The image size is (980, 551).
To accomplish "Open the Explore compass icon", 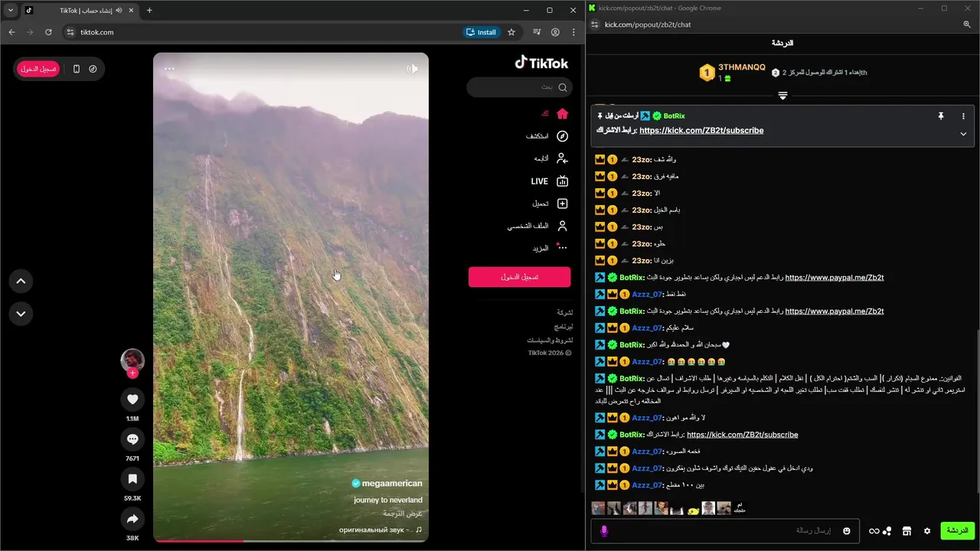I will click(x=562, y=136).
